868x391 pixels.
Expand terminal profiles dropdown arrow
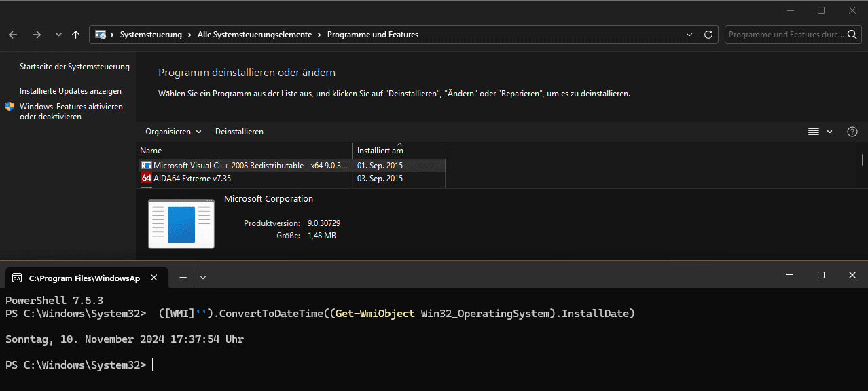click(203, 277)
